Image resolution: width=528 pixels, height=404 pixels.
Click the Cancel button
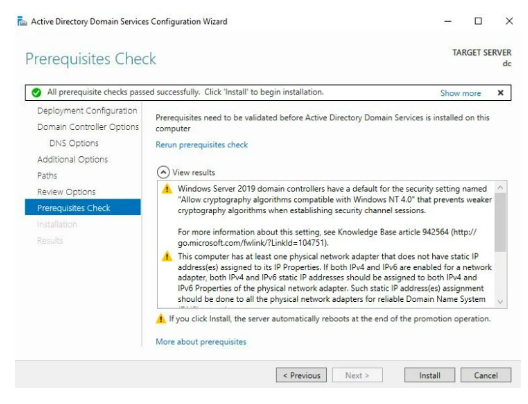pyautogui.click(x=486, y=375)
